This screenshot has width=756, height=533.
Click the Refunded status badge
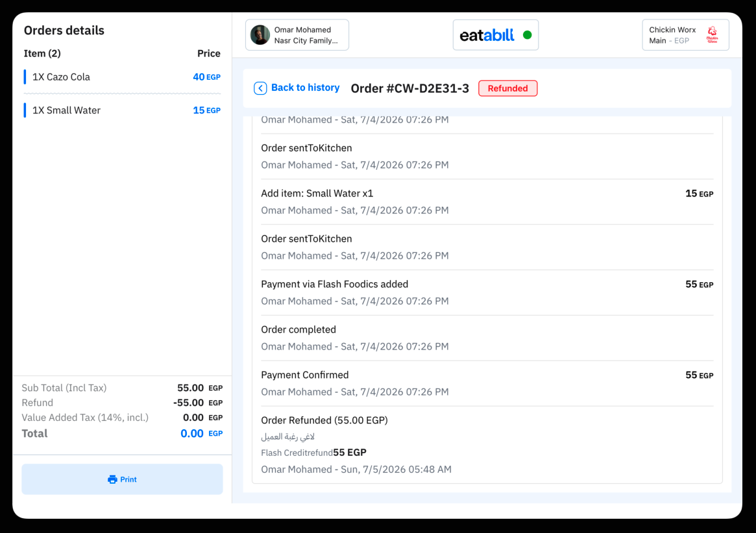point(507,88)
